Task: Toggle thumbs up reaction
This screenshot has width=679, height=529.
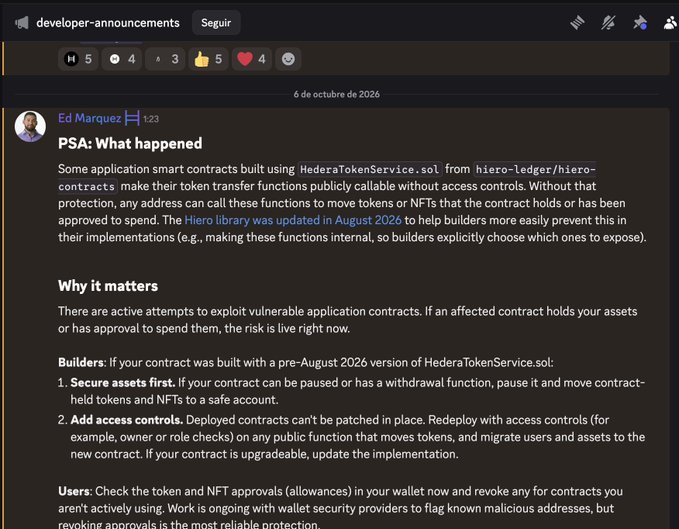Action: pyautogui.click(x=208, y=59)
